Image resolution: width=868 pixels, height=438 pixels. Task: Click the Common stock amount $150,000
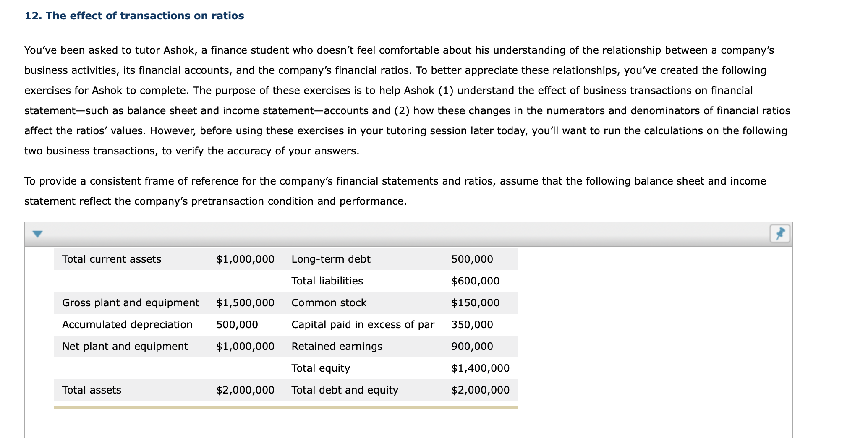click(475, 303)
